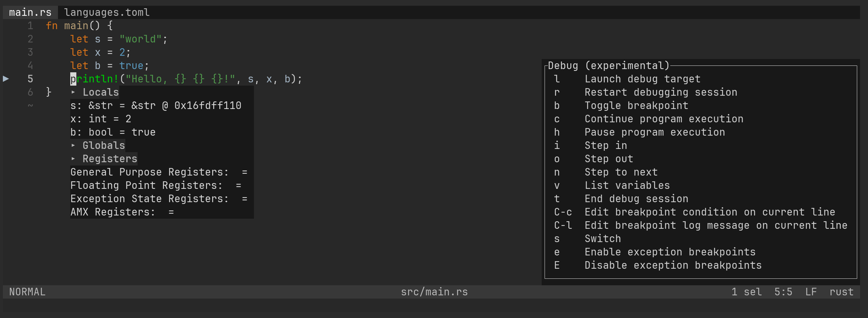Click line number 3 in the gutter
The image size is (868, 318).
(x=31, y=52)
